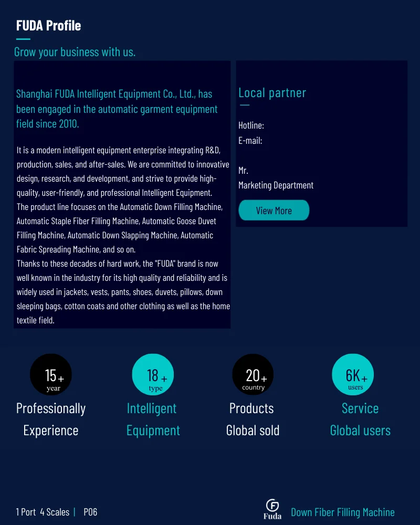Click the Products Global sold label
This screenshot has width=420, height=525.
click(x=253, y=419)
